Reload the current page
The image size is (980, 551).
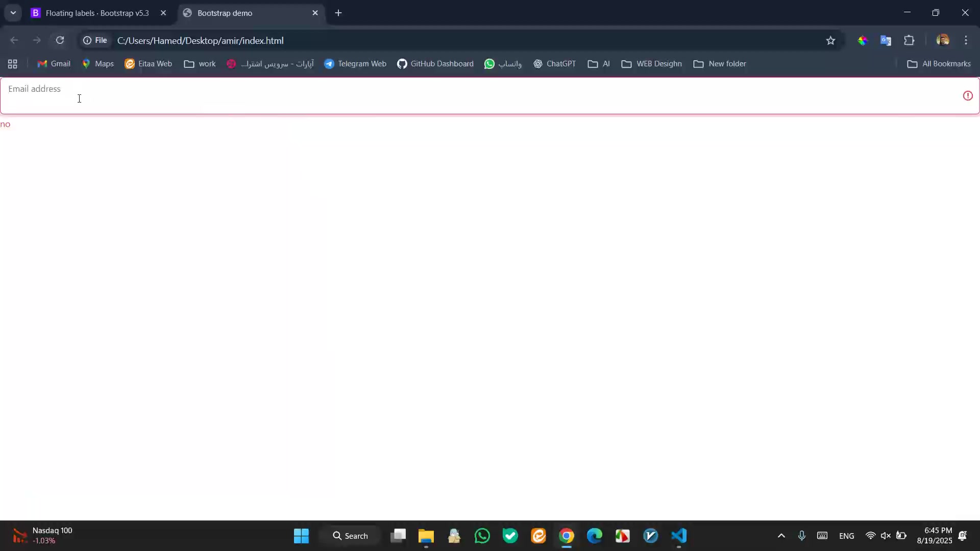point(60,40)
